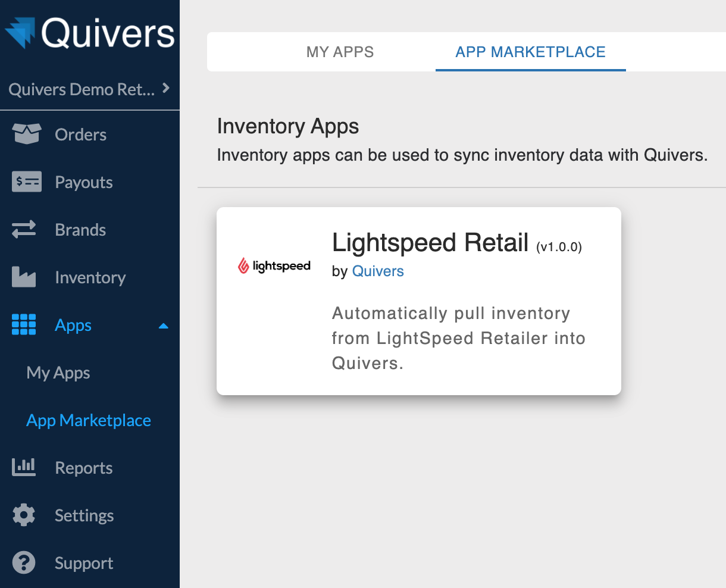Click the Lightspeed logo on the app card

[x=274, y=266]
